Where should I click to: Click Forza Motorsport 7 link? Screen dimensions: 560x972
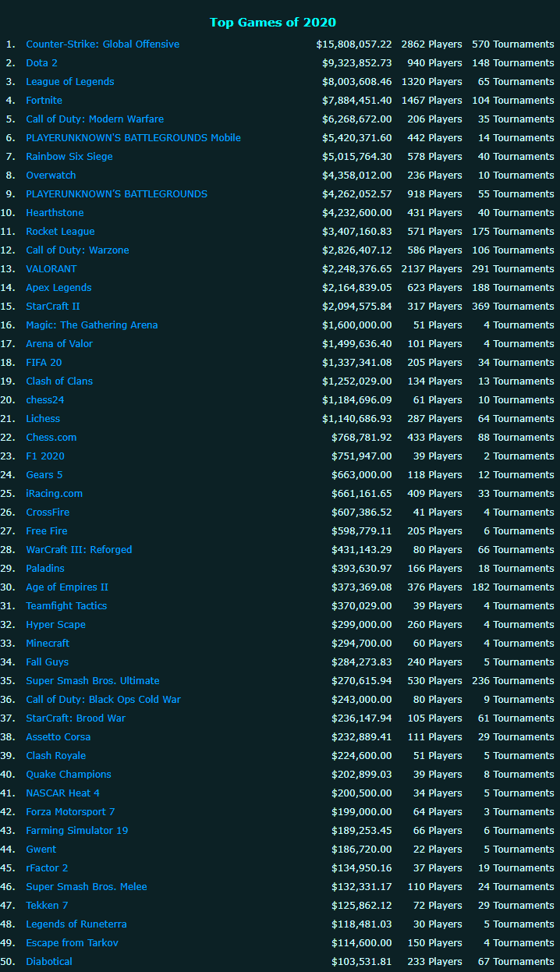pos(70,812)
